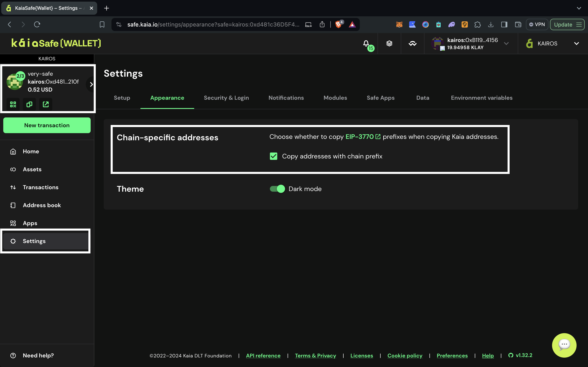The width and height of the screenshot is (588, 367).
Task: Open the WalletConnect icon in the header
Action: pos(412,43)
